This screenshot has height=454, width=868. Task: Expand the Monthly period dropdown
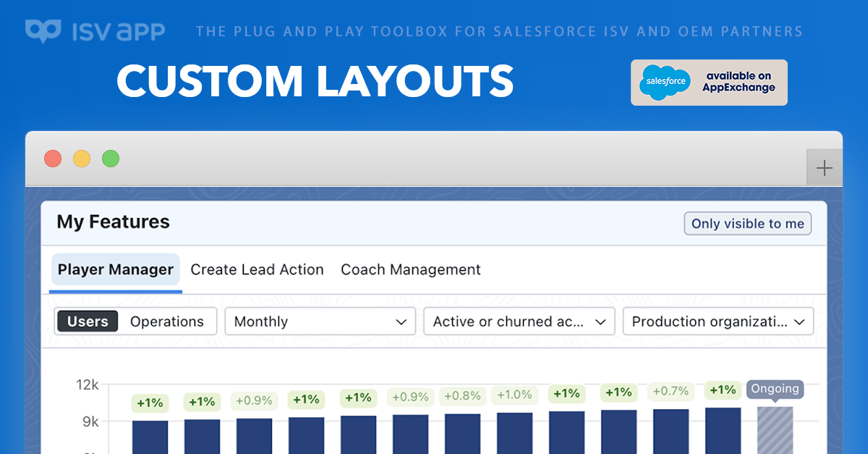pos(320,321)
